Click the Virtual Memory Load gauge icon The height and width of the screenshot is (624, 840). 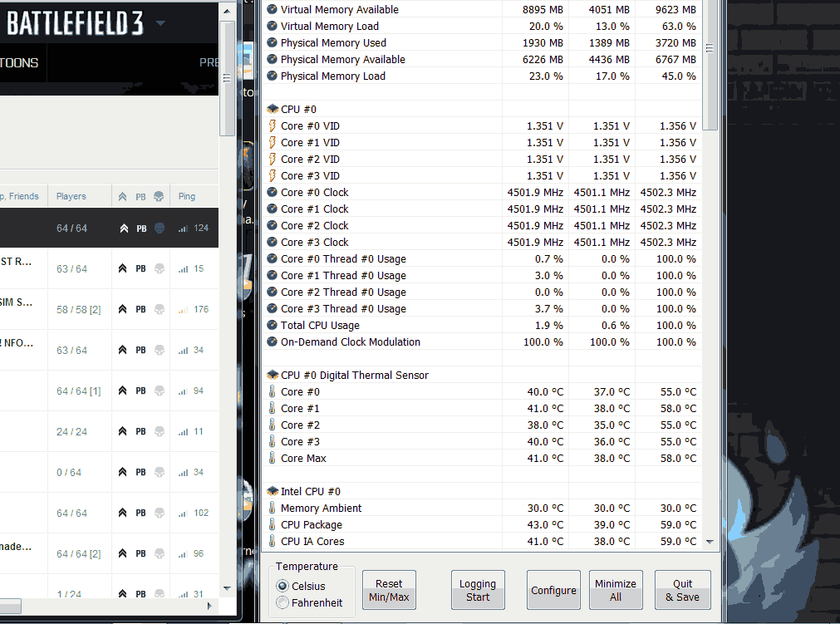click(273, 27)
